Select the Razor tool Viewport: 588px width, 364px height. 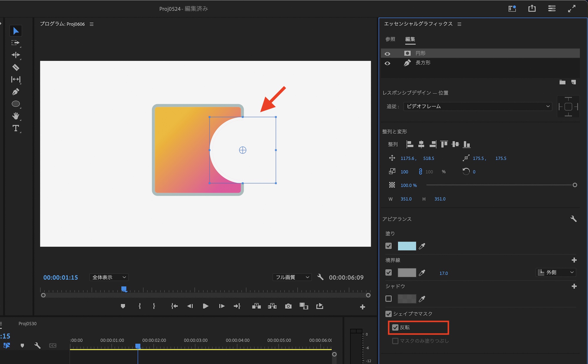(x=16, y=67)
